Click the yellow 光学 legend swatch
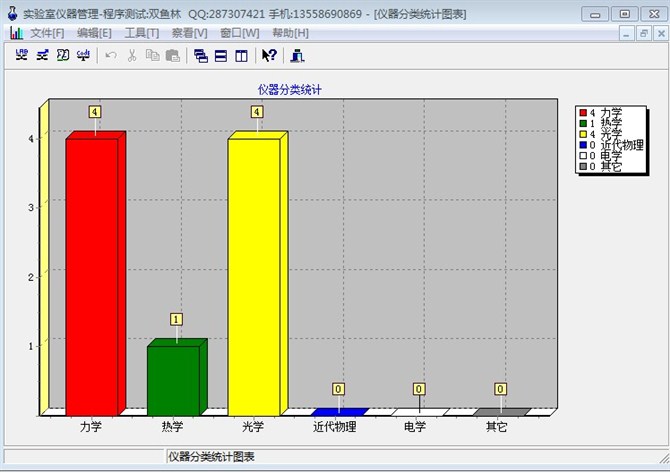670x473 pixels. [583, 134]
